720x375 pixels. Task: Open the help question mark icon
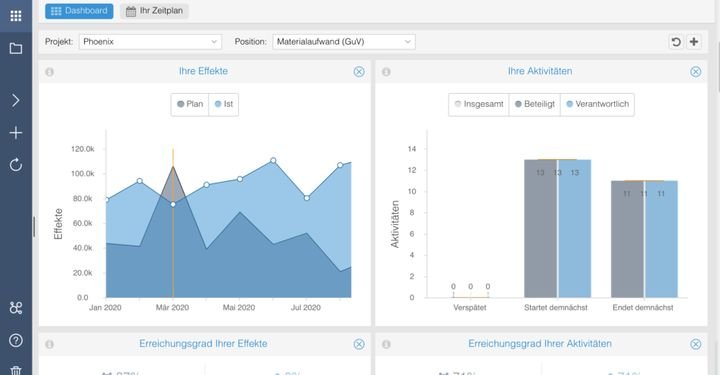(x=16, y=340)
